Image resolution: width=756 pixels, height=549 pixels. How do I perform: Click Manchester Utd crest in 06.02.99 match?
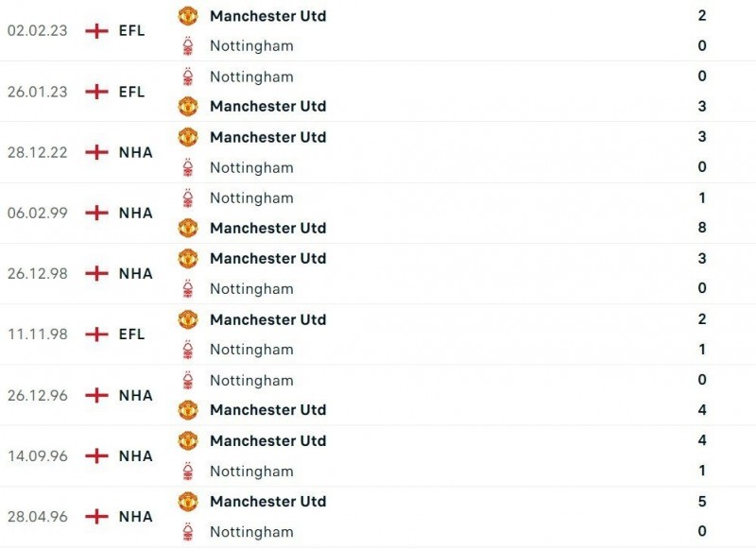188,228
